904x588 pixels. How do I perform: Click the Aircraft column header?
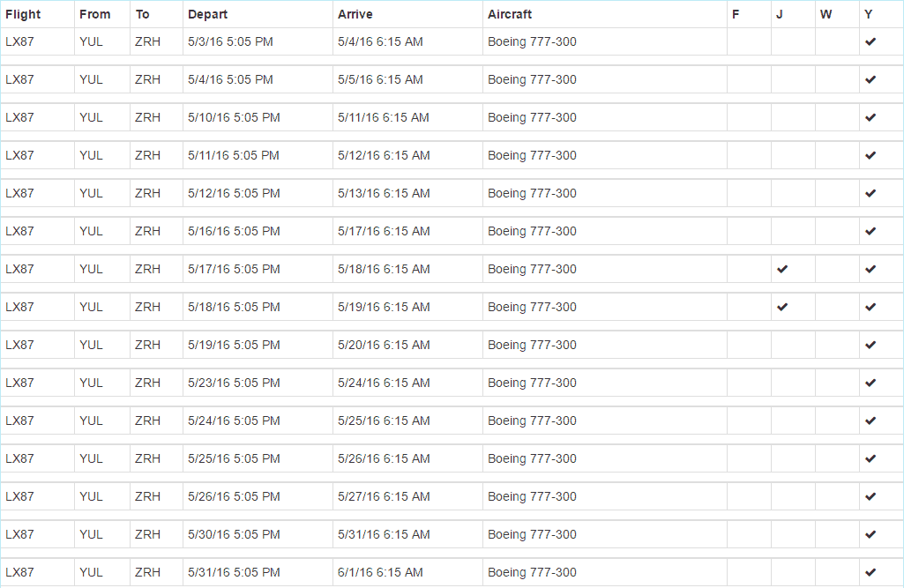point(510,14)
